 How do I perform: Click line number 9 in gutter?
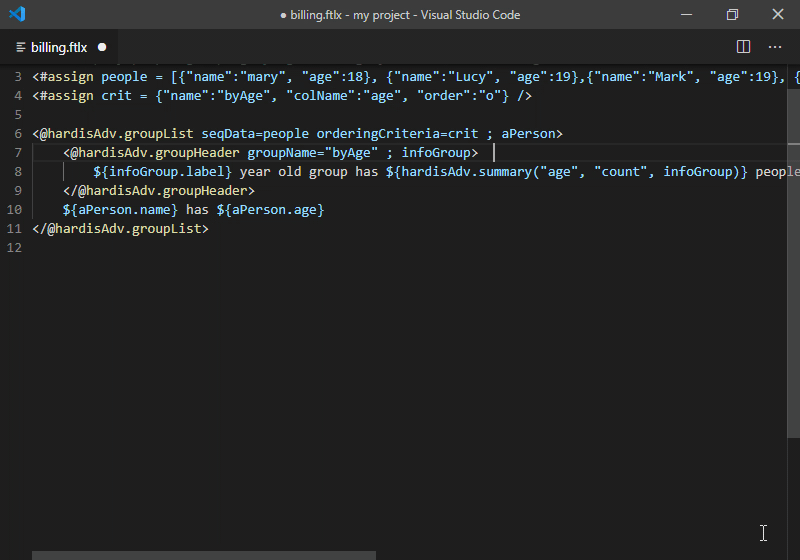(18, 191)
